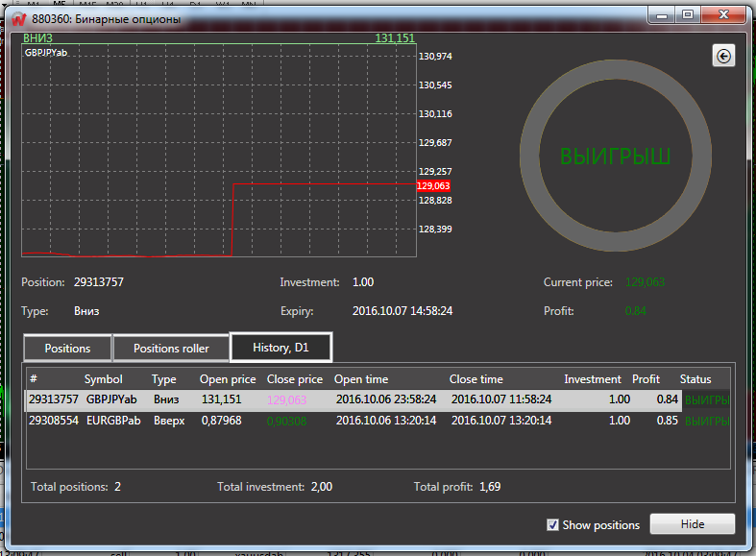Sort by Open price column header
Viewport: 756px width, 556px height.
(x=228, y=379)
